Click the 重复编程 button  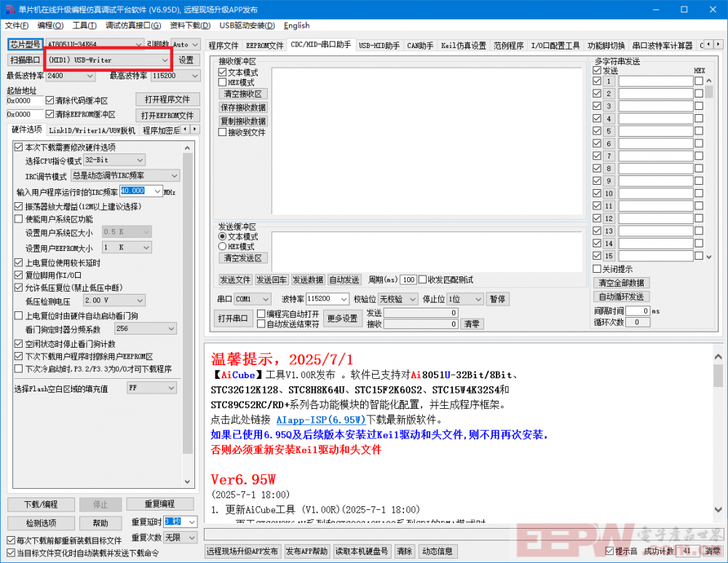(x=159, y=503)
